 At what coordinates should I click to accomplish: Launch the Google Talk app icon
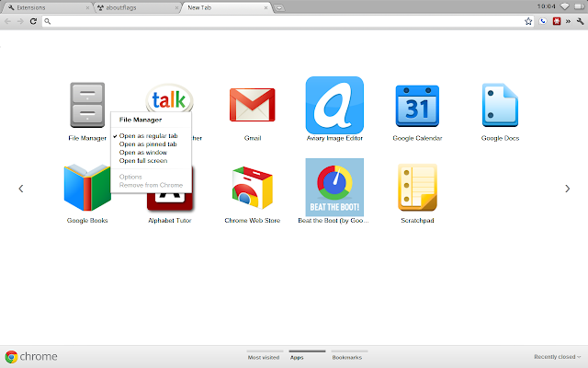pyautogui.click(x=169, y=98)
